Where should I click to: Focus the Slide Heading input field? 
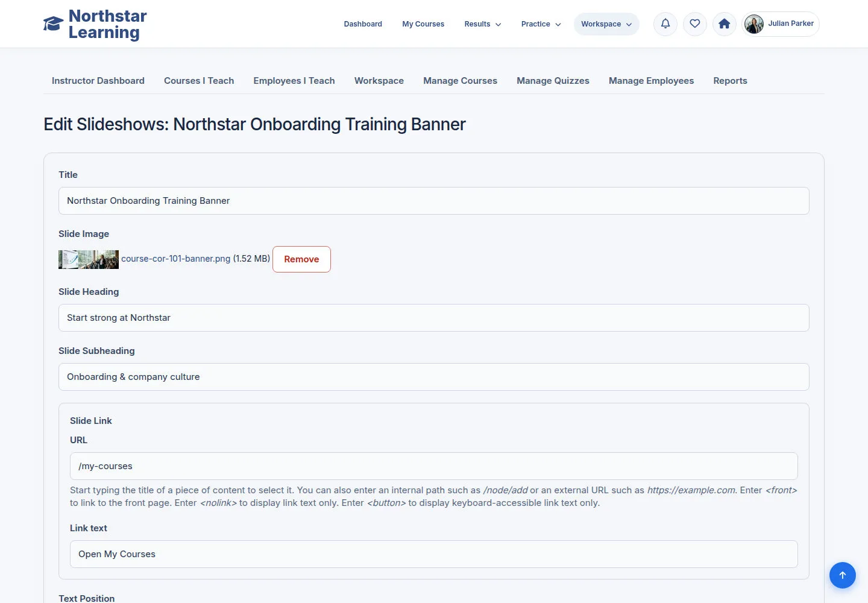click(434, 318)
